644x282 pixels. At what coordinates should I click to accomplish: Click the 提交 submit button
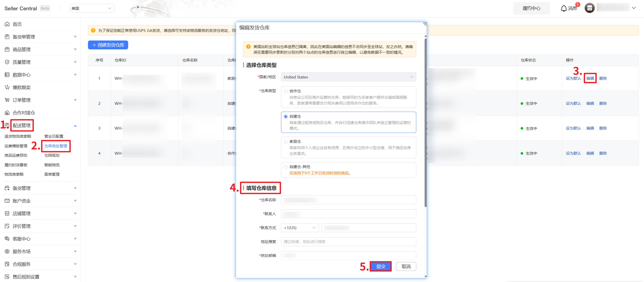[381, 267]
